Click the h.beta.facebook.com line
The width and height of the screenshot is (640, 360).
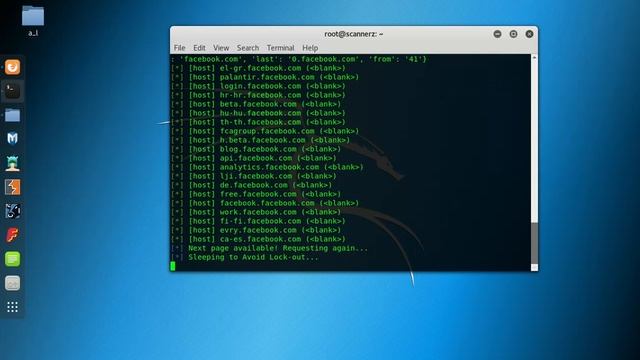[x=261, y=140]
